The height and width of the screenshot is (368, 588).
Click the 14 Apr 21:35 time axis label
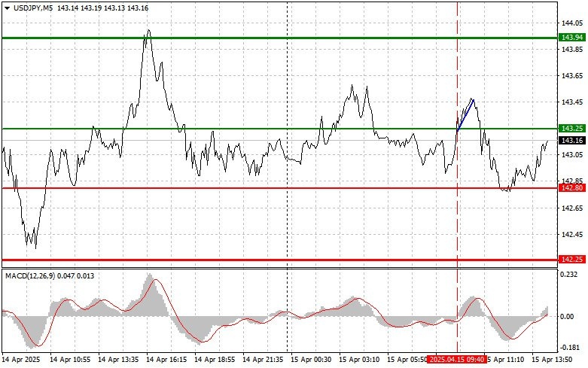263,360
